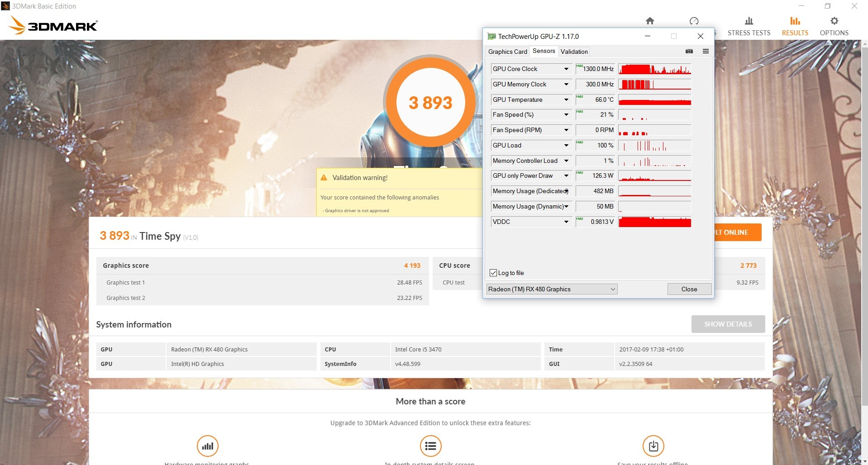Click the 3DMark logo

pyautogui.click(x=53, y=25)
